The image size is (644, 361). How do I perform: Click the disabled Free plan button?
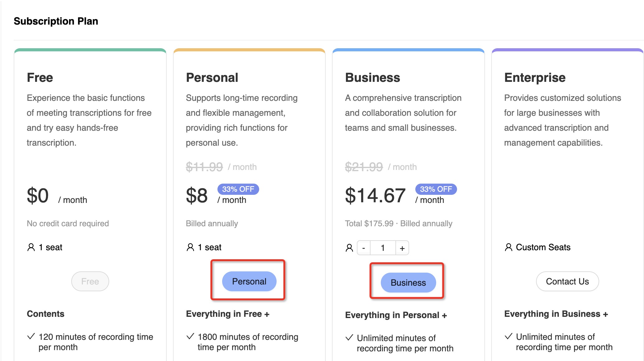pyautogui.click(x=90, y=281)
